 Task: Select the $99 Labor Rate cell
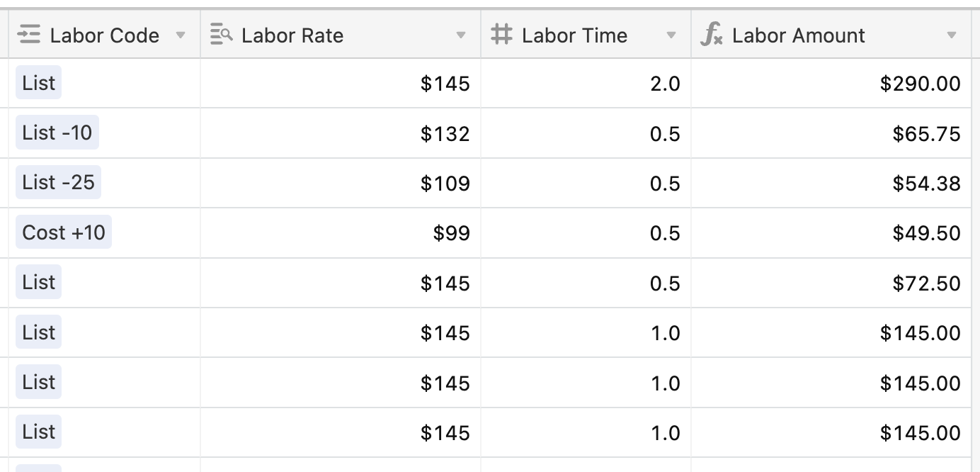341,233
